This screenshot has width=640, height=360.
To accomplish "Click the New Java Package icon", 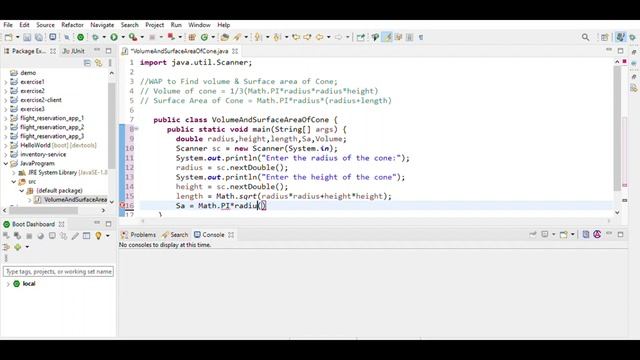I will (x=192, y=37).
